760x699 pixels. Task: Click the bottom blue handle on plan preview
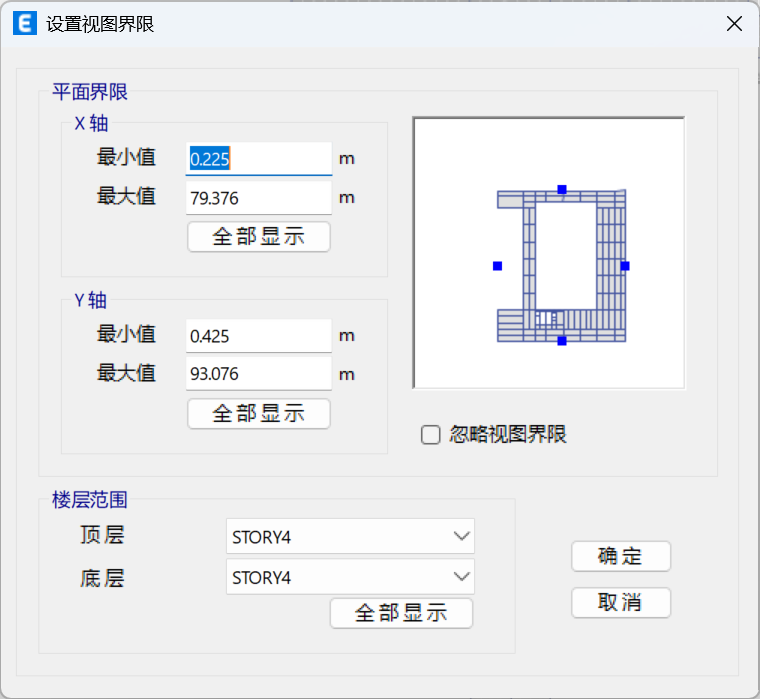(562, 341)
